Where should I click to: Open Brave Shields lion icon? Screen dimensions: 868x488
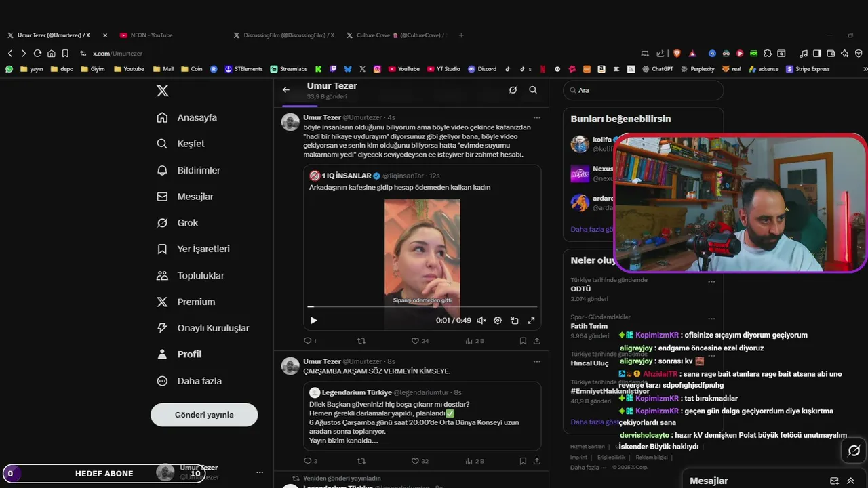677,54
